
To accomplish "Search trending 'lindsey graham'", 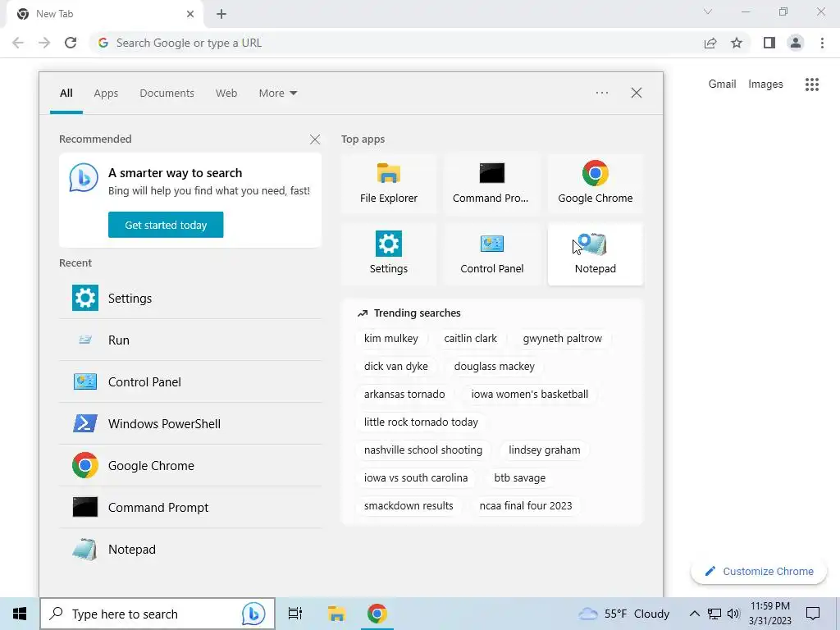I will tap(545, 450).
